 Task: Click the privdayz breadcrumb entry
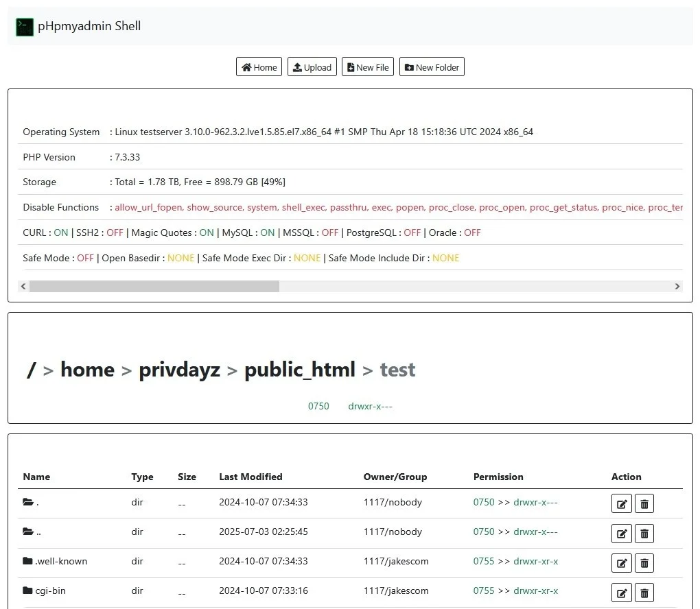(179, 369)
